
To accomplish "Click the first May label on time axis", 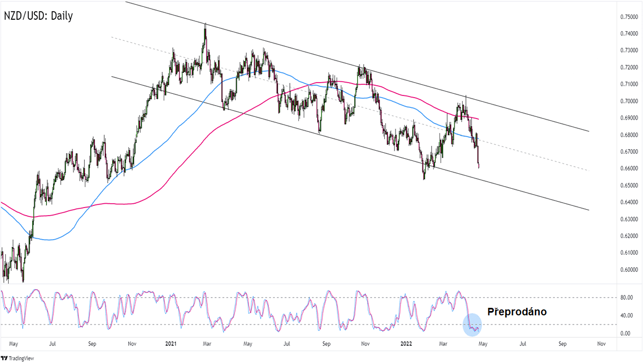I will 14,343.
